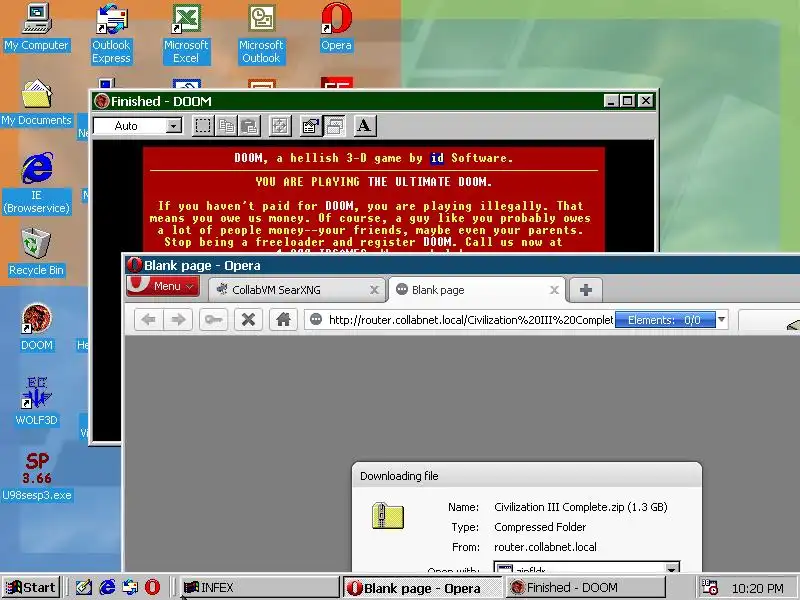This screenshot has width=800, height=600.
Task: Click Paste icon in DOOM window toolbar
Action: [249, 126]
